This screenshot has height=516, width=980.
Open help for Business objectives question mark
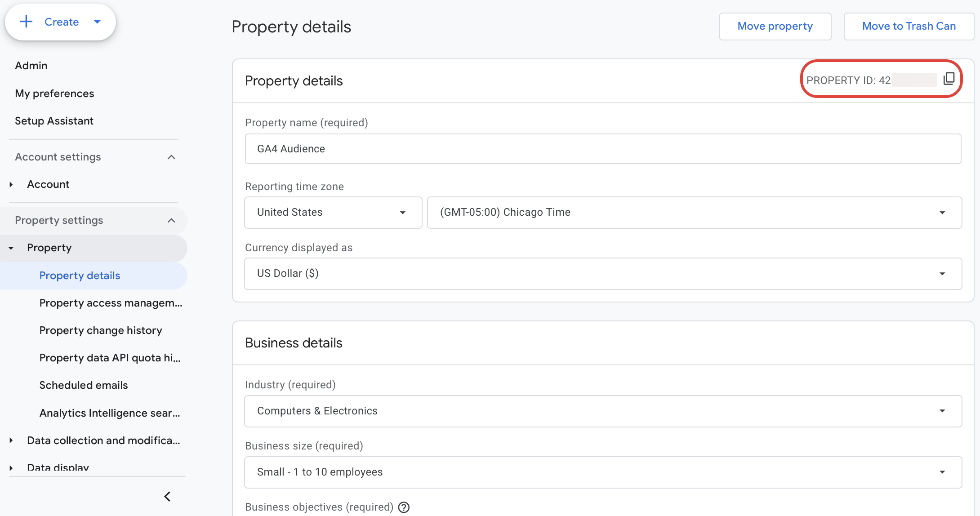click(x=403, y=507)
